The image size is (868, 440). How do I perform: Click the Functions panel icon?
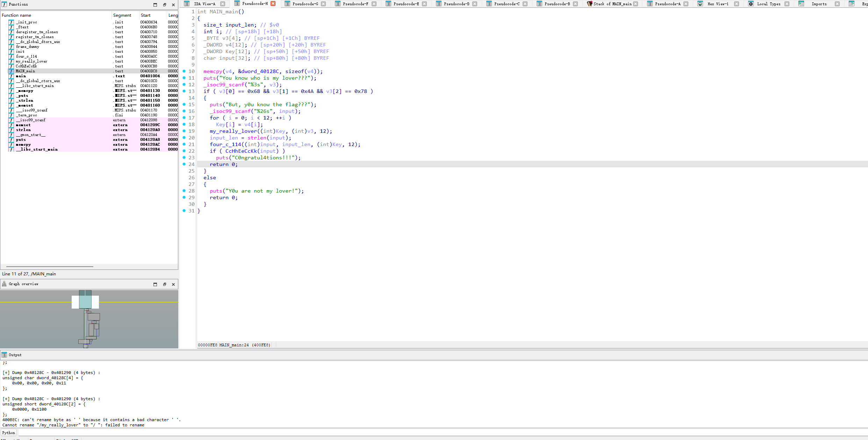point(4,4)
